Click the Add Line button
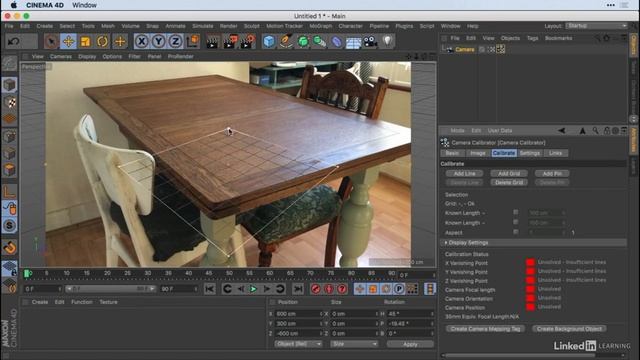 point(464,173)
